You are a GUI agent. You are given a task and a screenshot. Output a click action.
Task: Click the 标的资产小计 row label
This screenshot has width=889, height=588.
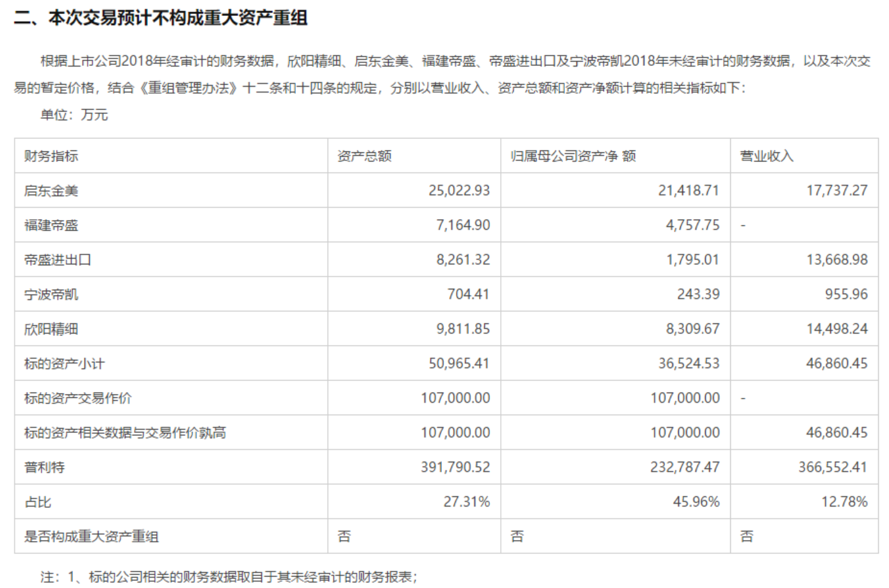click(64, 363)
